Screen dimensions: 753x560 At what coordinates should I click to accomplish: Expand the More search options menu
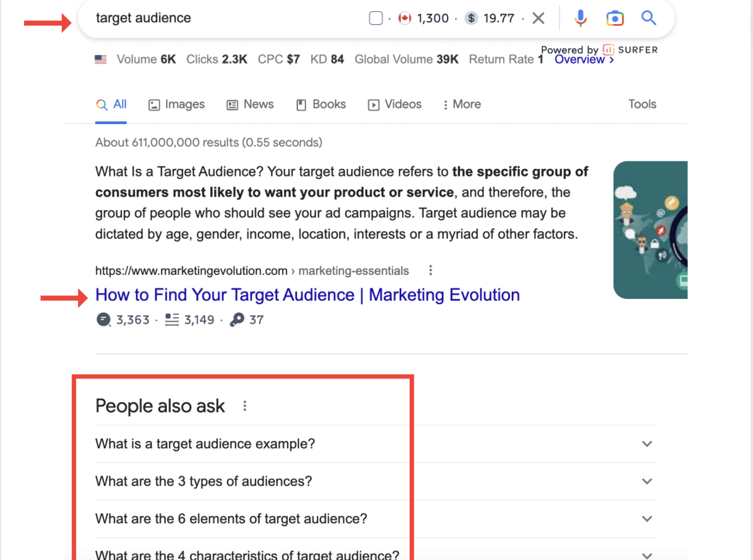click(462, 104)
